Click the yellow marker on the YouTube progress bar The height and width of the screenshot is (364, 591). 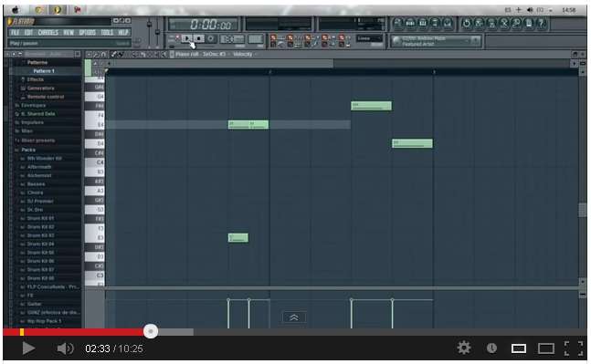pos(22,332)
